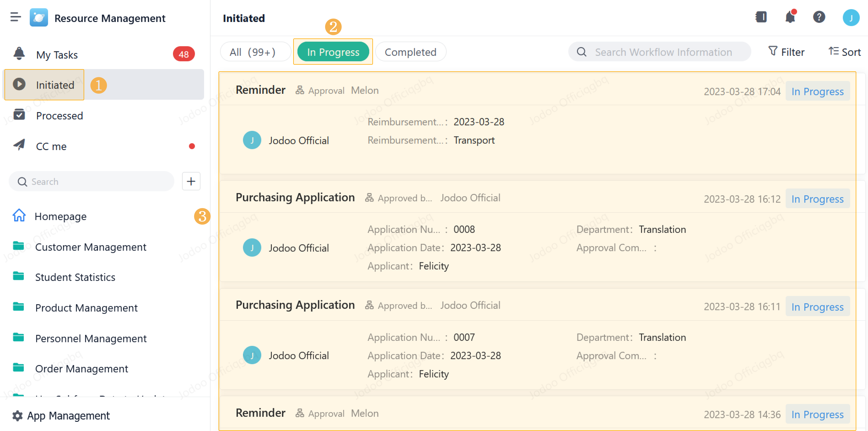Click the Resource Management app logo icon
The width and height of the screenshot is (868, 431).
pyautogui.click(x=39, y=18)
